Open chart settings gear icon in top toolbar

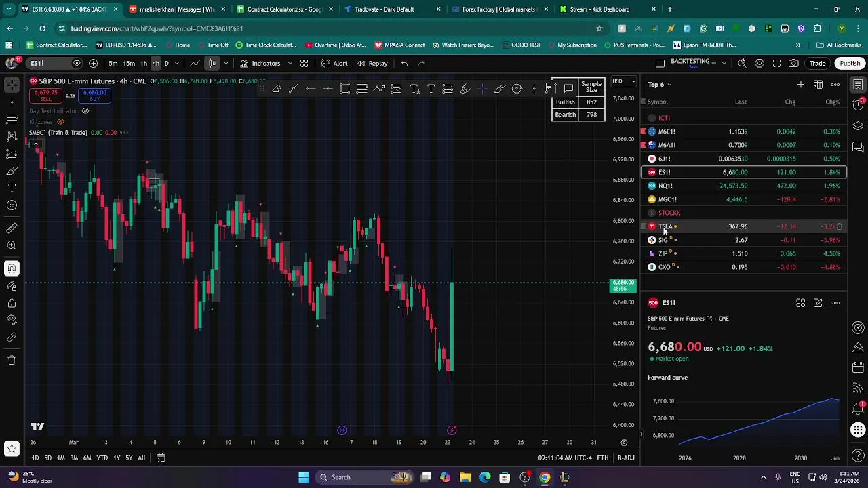[x=759, y=63]
